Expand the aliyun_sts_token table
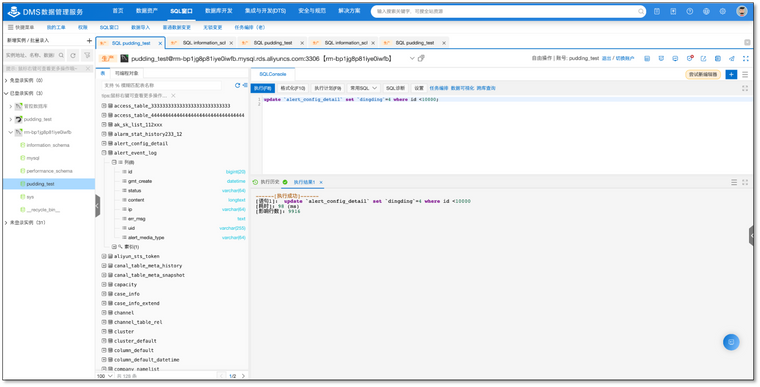This screenshot has width=760, height=387. [x=104, y=256]
